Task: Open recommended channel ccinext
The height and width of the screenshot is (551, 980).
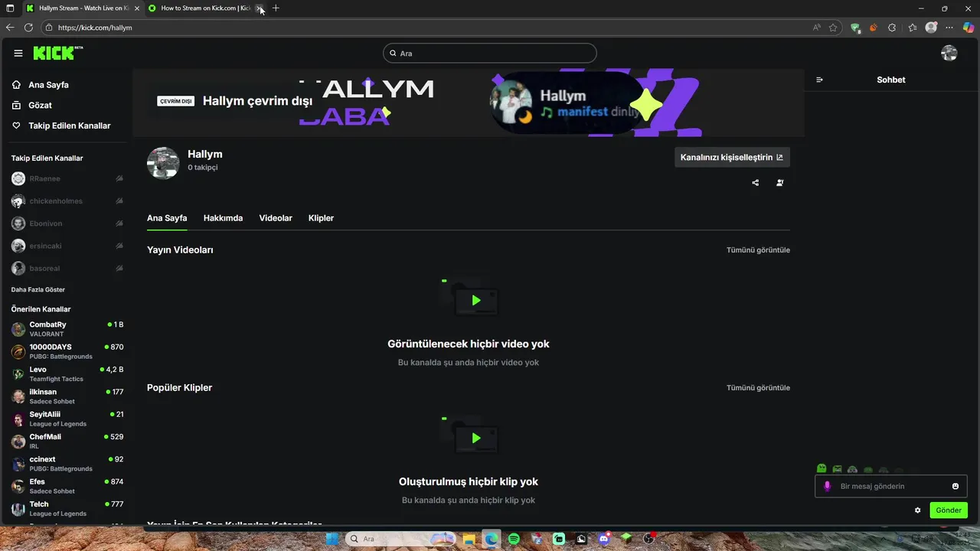Action: (x=67, y=464)
